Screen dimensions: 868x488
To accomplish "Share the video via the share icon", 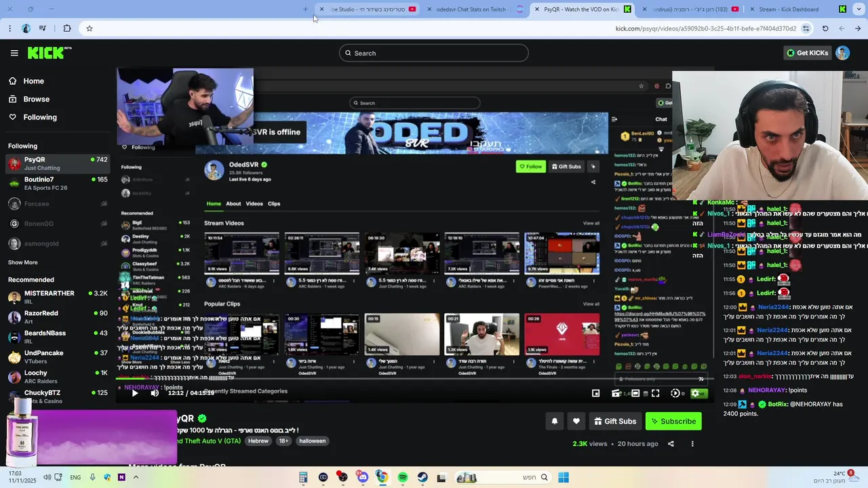I will [x=671, y=444].
